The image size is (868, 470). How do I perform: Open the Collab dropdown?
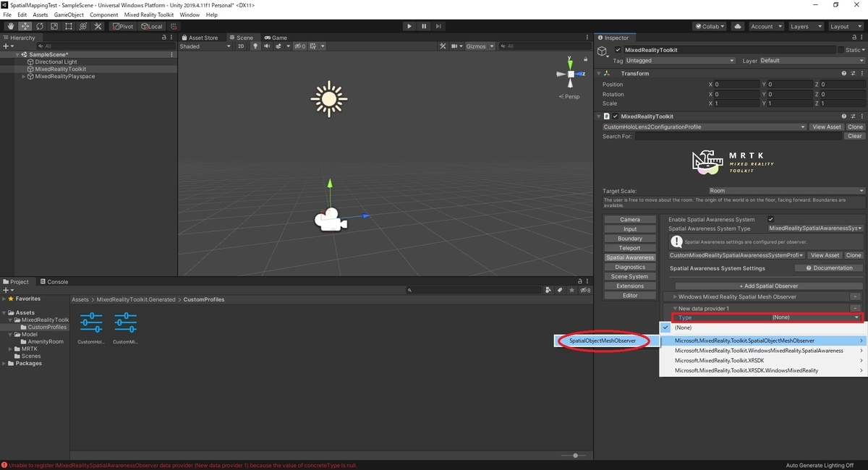(711, 26)
